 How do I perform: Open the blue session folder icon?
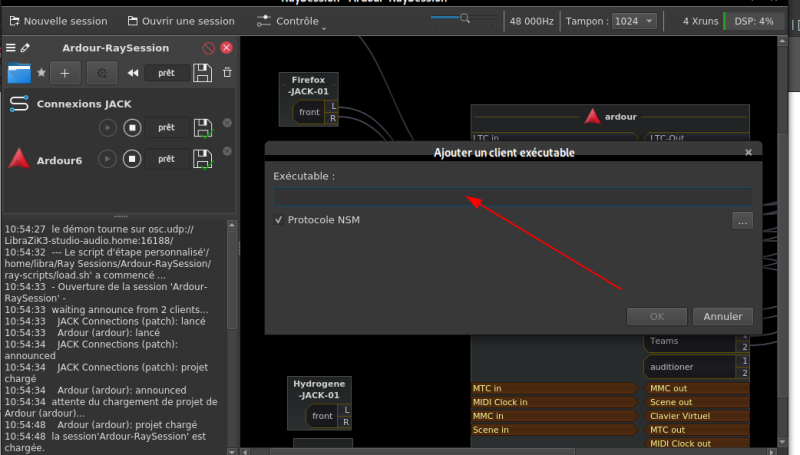[19, 73]
